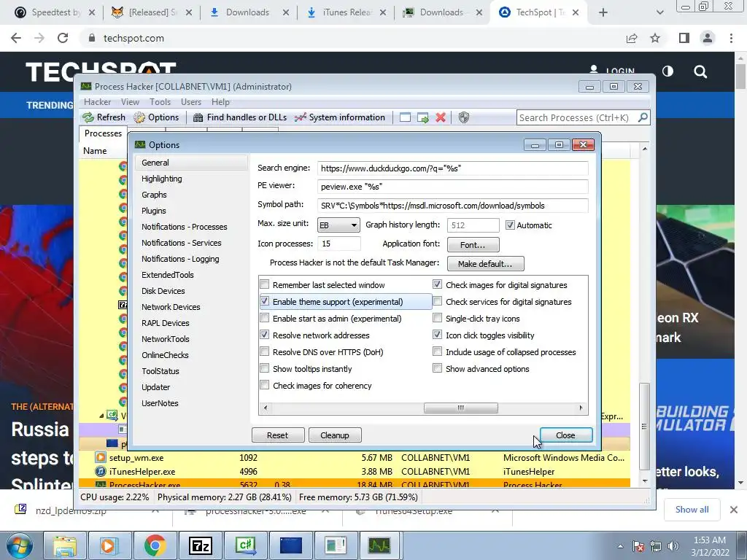The image size is (747, 560).
Task: Click the Search engine input field
Action: click(452, 168)
